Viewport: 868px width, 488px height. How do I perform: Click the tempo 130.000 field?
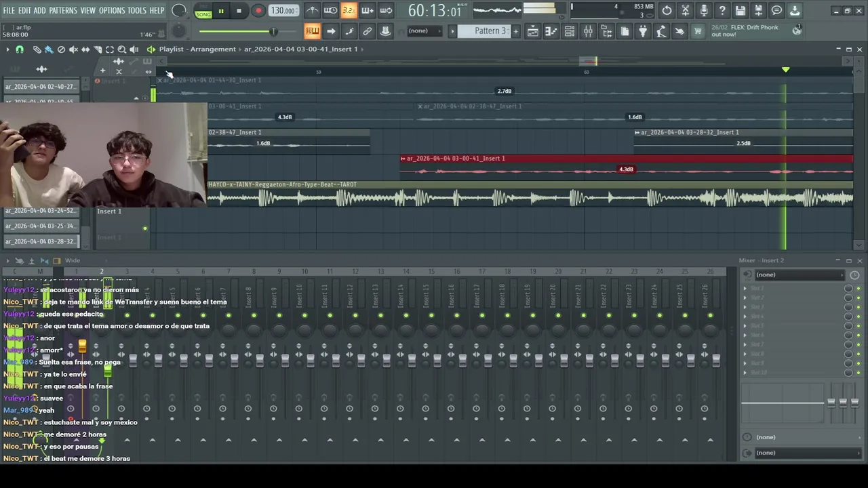[283, 11]
